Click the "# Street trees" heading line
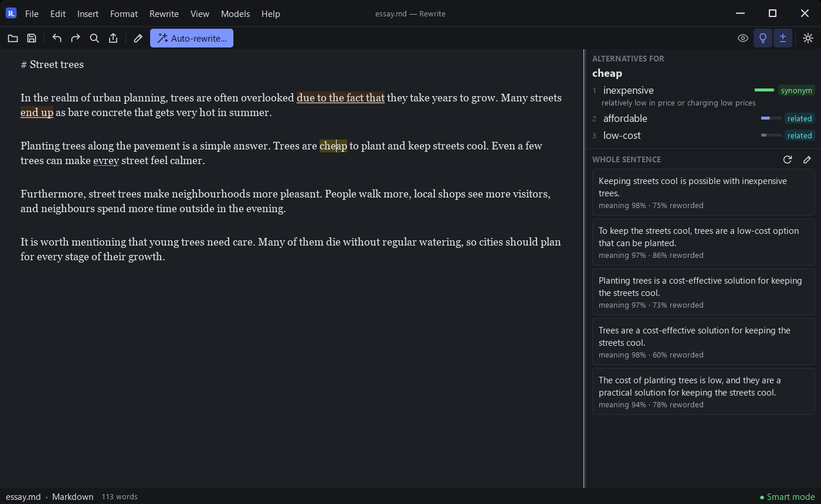The image size is (821, 504). click(x=52, y=64)
